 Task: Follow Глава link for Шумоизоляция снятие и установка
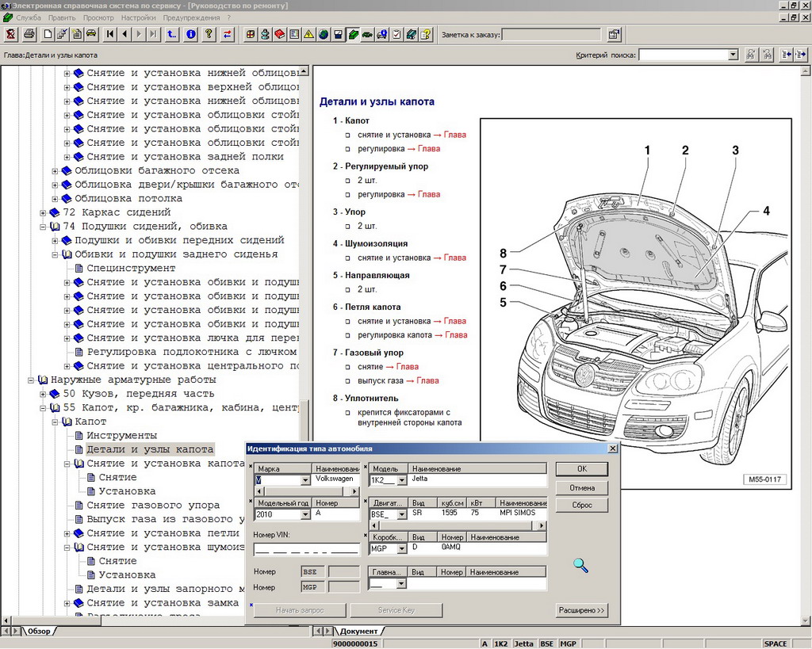coord(454,258)
